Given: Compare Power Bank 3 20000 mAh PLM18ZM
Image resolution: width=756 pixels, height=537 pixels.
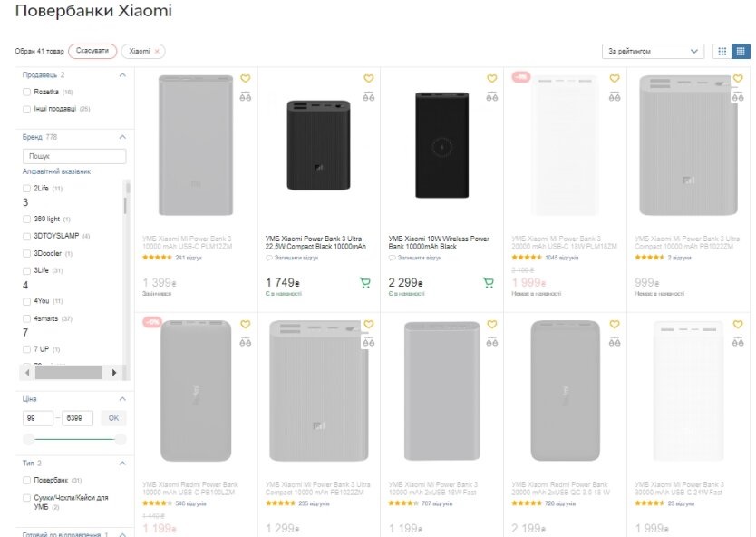Looking at the screenshot, I should (x=615, y=96).
